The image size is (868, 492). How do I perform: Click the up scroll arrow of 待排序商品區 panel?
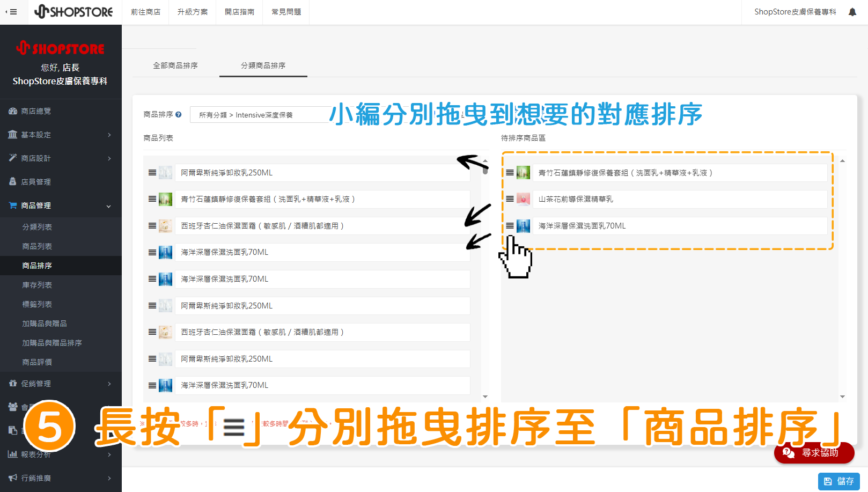(842, 160)
